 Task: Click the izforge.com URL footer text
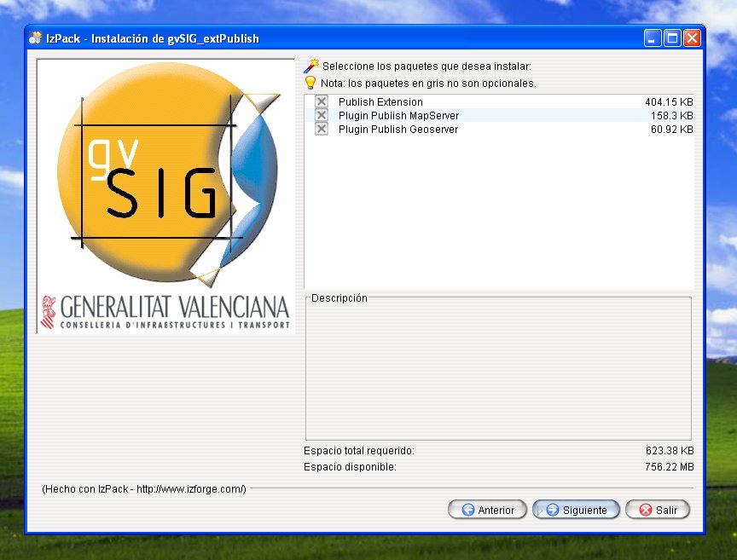click(x=143, y=489)
